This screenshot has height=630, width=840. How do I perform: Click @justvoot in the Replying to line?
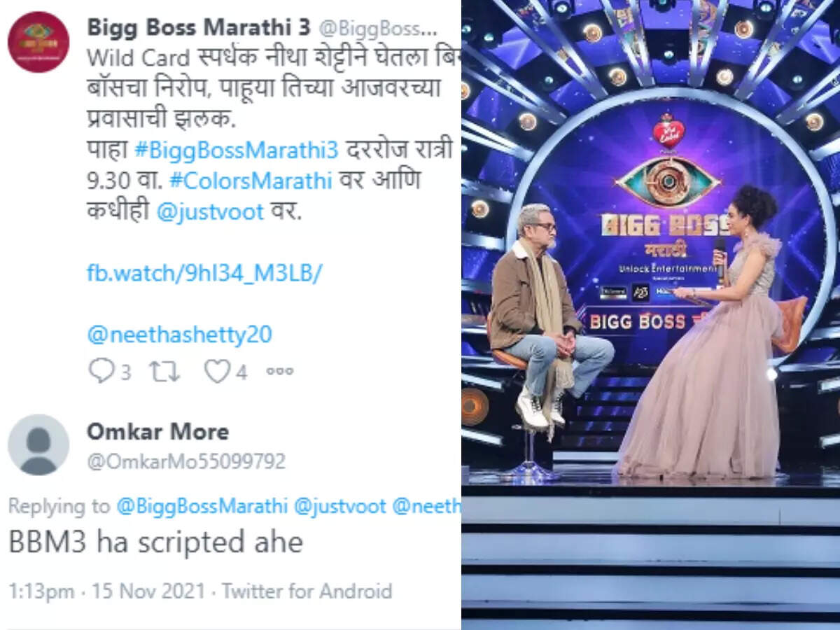click(340, 507)
